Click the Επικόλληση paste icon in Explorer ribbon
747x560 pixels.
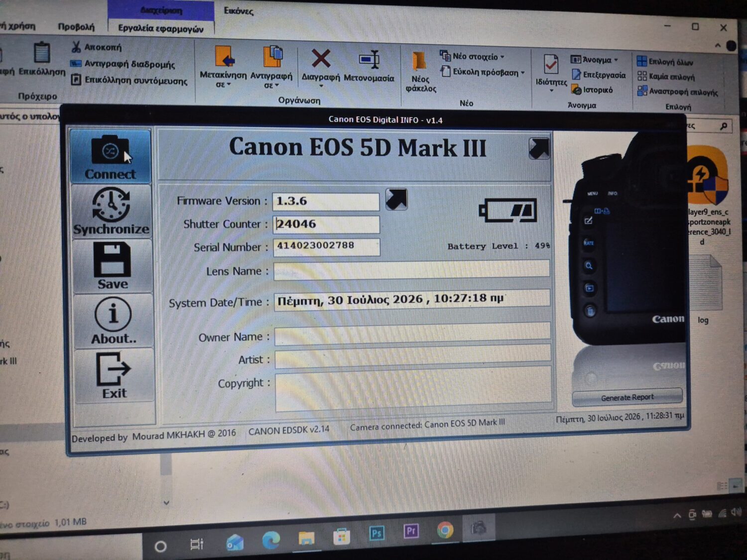pos(42,53)
